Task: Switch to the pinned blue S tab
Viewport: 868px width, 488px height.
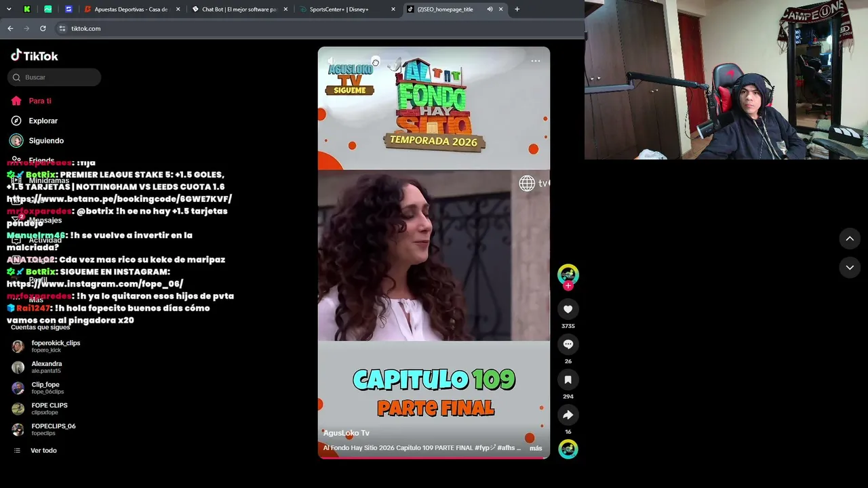Action: 68,9
